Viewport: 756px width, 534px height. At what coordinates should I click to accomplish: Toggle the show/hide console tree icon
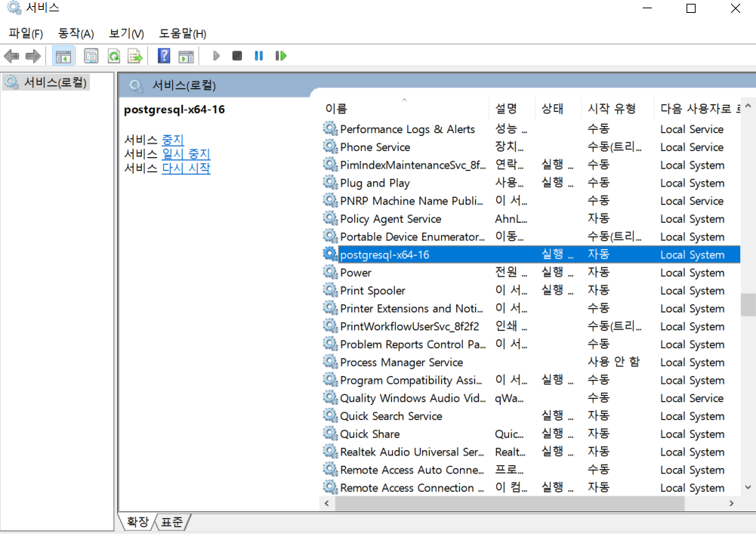click(x=63, y=57)
